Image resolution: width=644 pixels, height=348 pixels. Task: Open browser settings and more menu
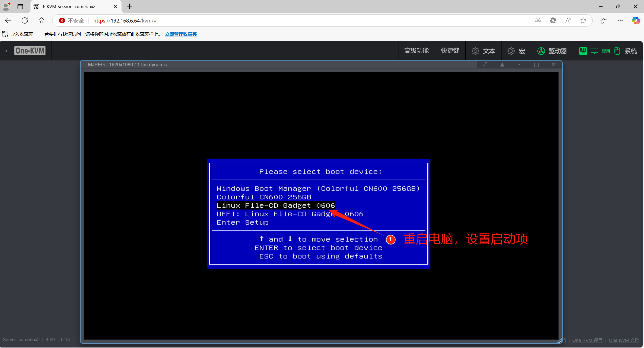tap(620, 20)
